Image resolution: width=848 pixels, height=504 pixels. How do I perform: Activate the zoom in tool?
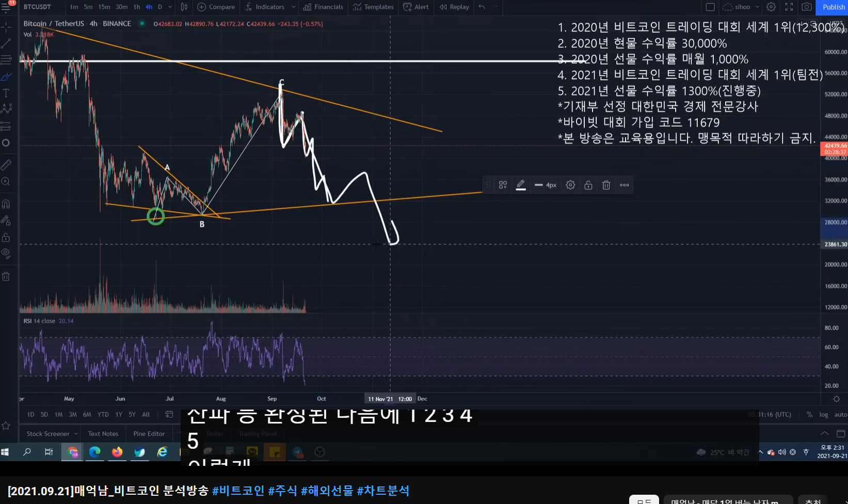(x=6, y=182)
